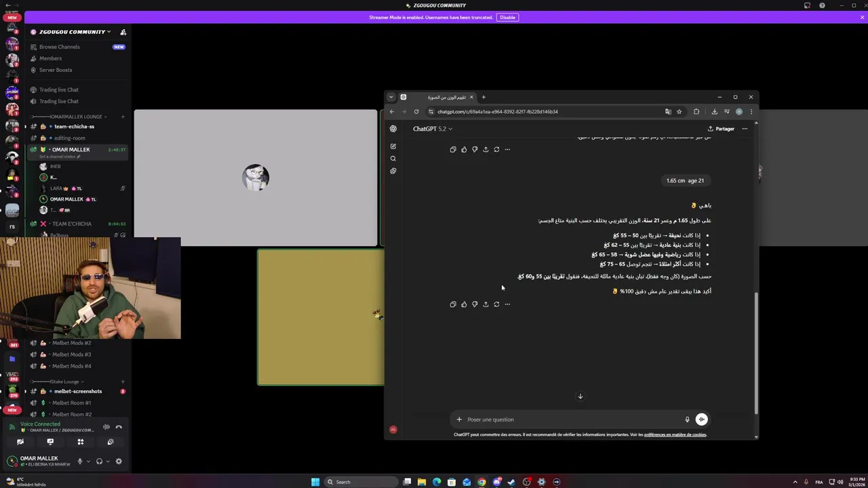868x488 pixels.
Task: Disconnect from voice with the hang-up icon
Action: click(119, 427)
